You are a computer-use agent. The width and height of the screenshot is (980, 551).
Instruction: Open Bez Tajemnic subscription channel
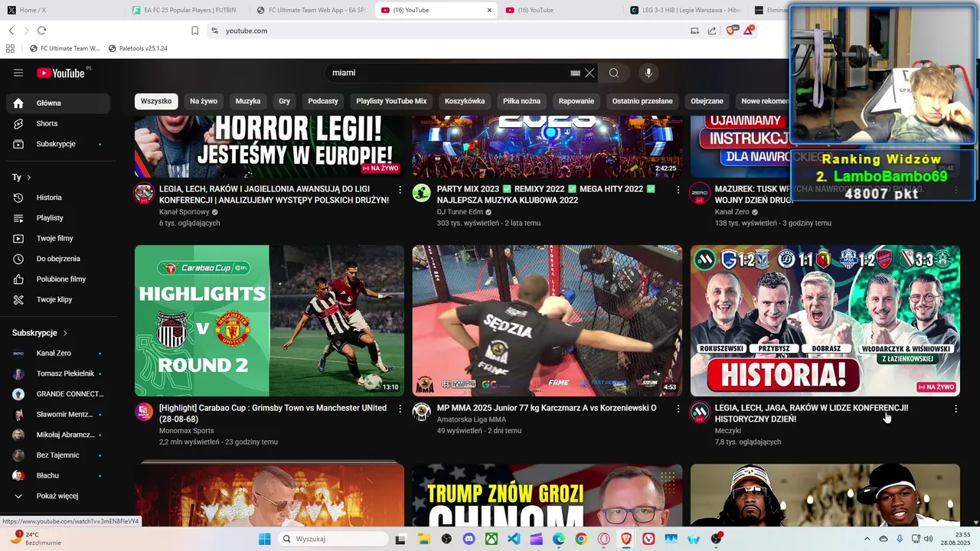[x=60, y=455]
